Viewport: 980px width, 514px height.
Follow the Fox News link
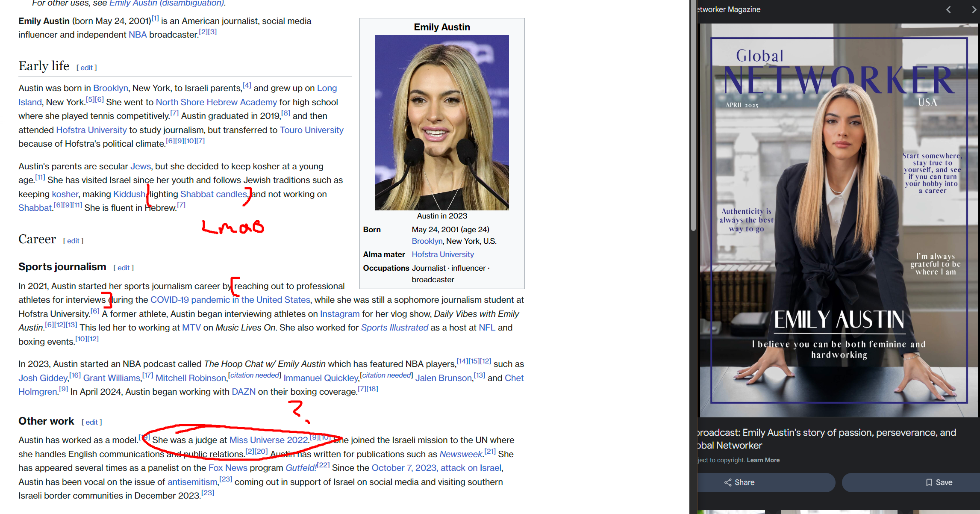pos(228,468)
